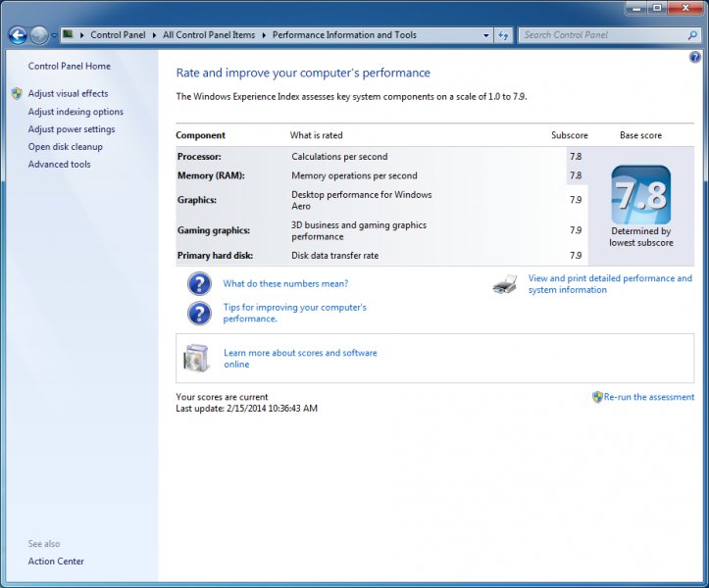
Task: Click the Refresh button in address bar
Action: [503, 35]
